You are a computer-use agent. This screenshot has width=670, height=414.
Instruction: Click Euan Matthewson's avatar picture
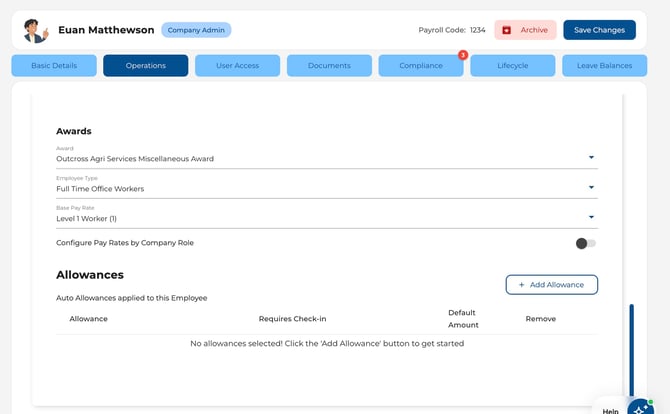point(35,31)
